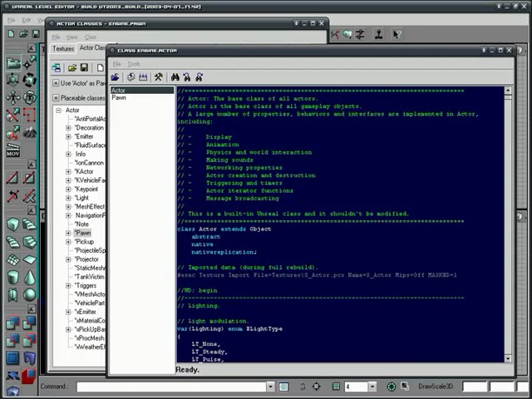This screenshot has height=399, width=532.
Task: Expand the Emitter tree node
Action: point(68,136)
